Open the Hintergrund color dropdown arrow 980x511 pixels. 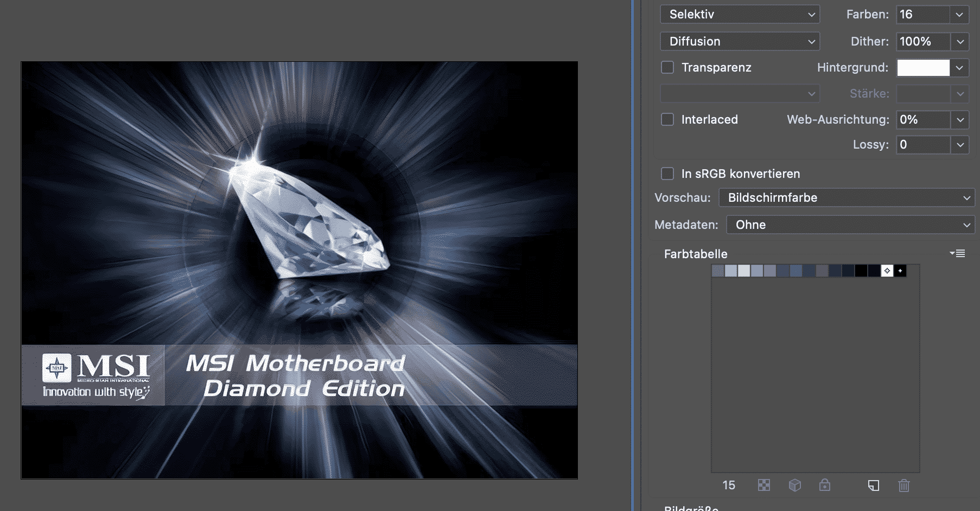[959, 67]
